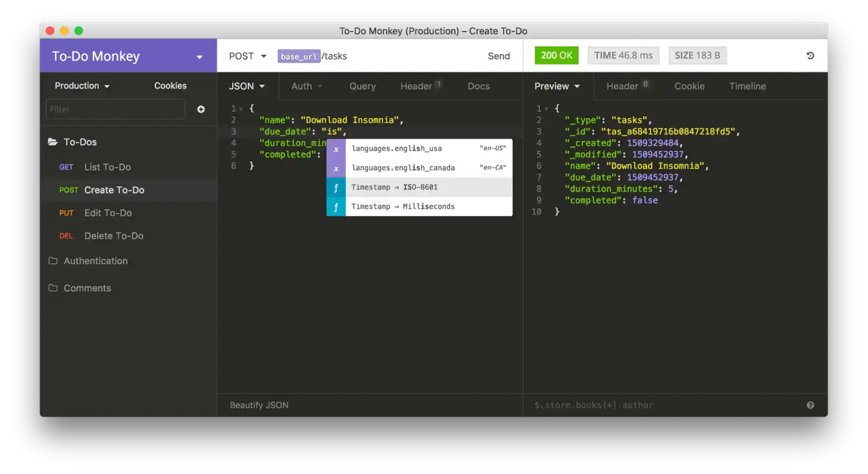Viewport: 868px width, 474px height.
Task: Click the variable icon beside languages.english_usa
Action: click(336, 149)
